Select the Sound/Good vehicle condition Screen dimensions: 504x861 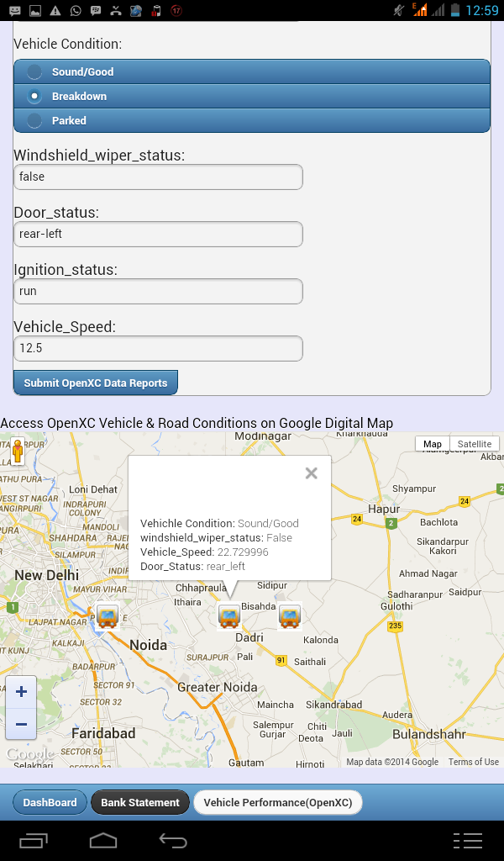(252, 72)
